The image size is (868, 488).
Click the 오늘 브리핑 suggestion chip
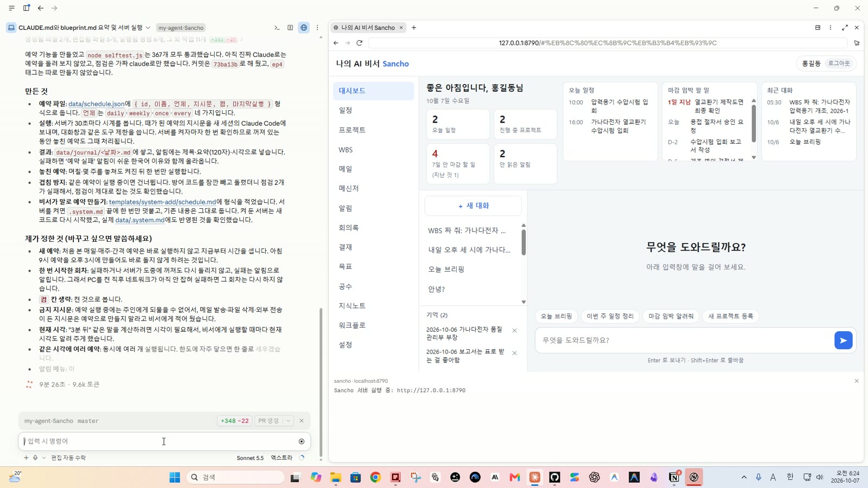pyautogui.click(x=556, y=316)
